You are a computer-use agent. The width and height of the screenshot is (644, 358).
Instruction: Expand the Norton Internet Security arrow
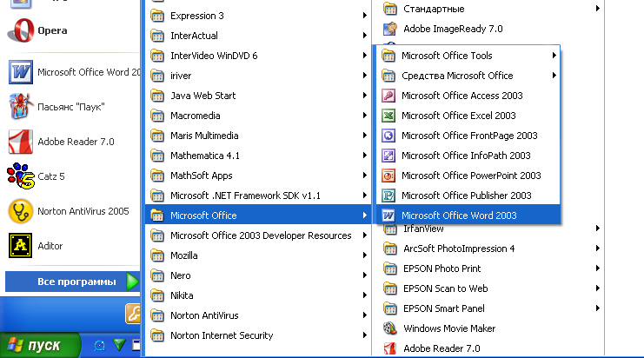click(365, 335)
